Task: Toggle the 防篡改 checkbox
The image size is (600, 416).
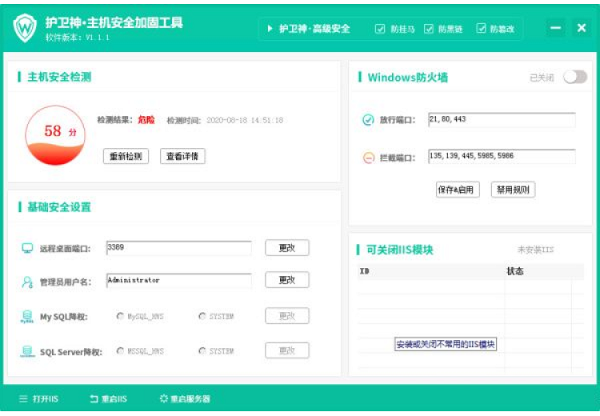Action: click(x=481, y=28)
